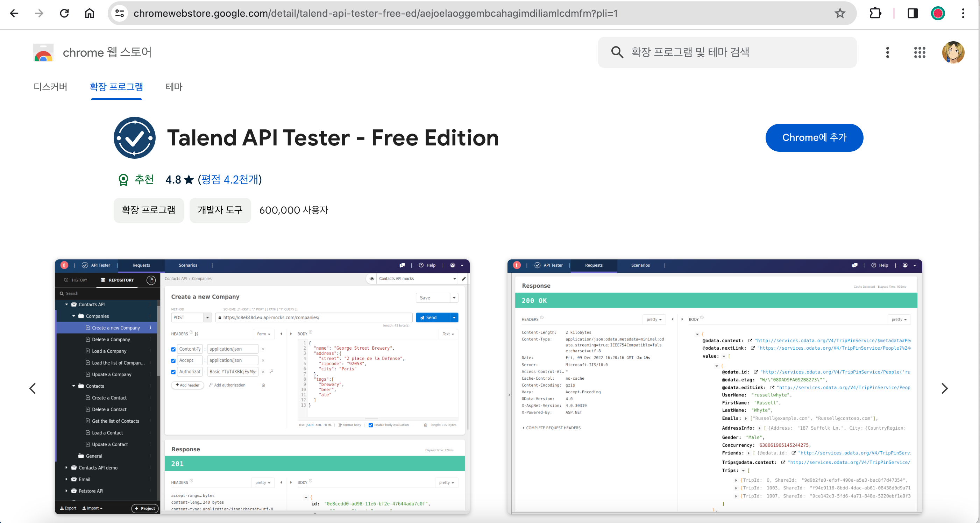980x523 pixels.
Task: Click the Talend API Tester extension logo
Action: coord(134,138)
